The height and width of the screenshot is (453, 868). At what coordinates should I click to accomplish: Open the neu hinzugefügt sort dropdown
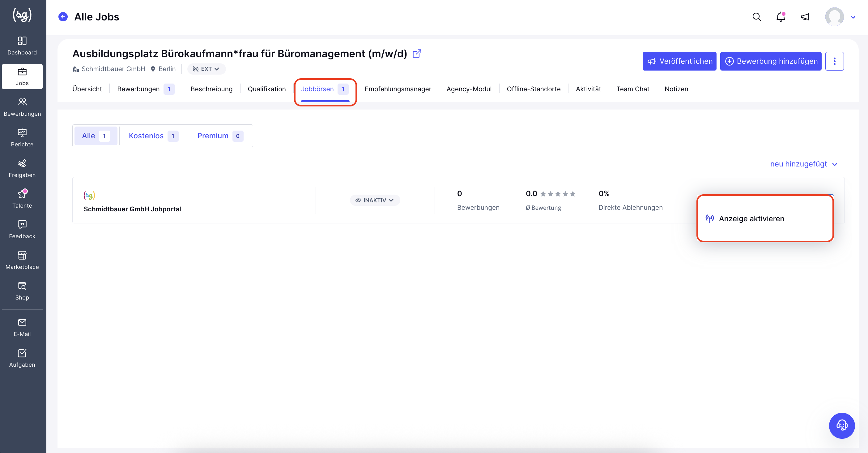[803, 164]
